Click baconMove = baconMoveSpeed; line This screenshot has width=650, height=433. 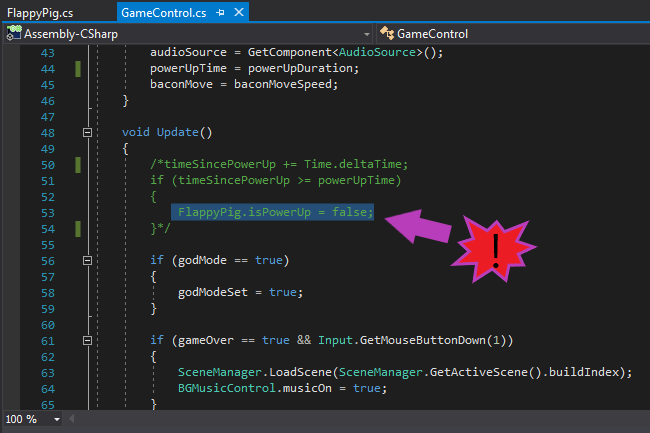tap(244, 84)
